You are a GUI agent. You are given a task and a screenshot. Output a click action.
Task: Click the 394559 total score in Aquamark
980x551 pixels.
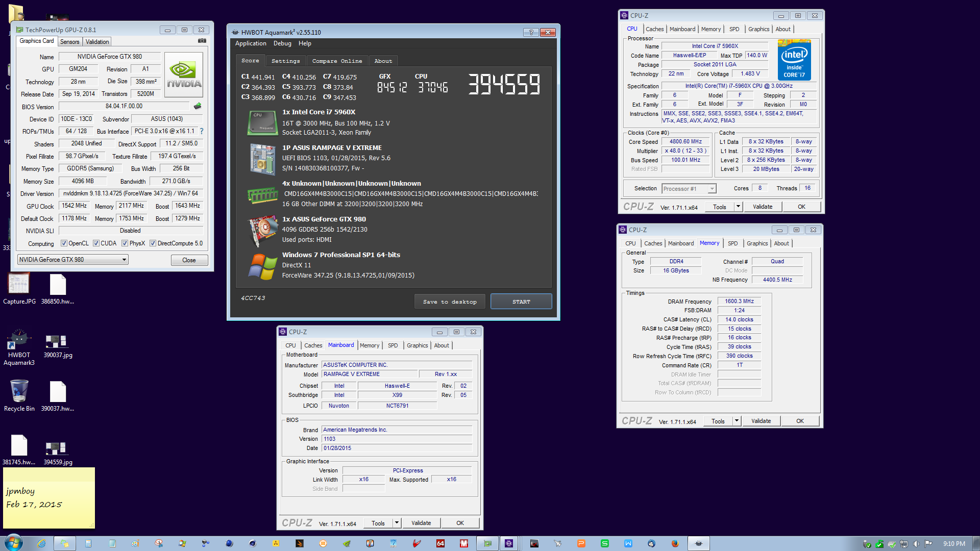(504, 84)
